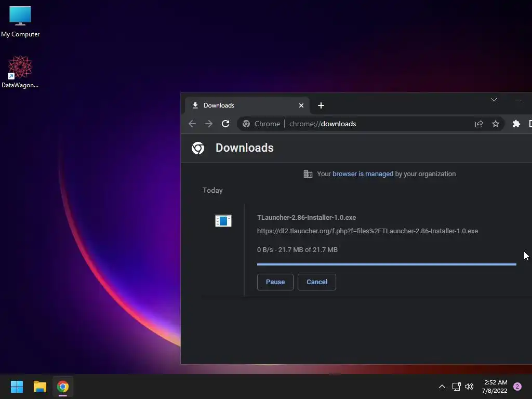Click the Chrome back arrow
The height and width of the screenshot is (399, 532).
click(x=192, y=124)
